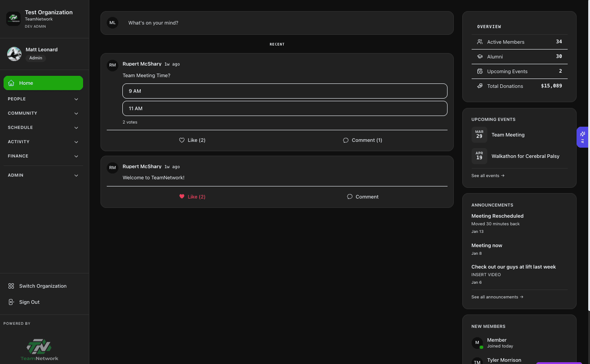The image size is (590, 364).
Task: Select the Home icon in the sidebar
Action: coord(11,83)
